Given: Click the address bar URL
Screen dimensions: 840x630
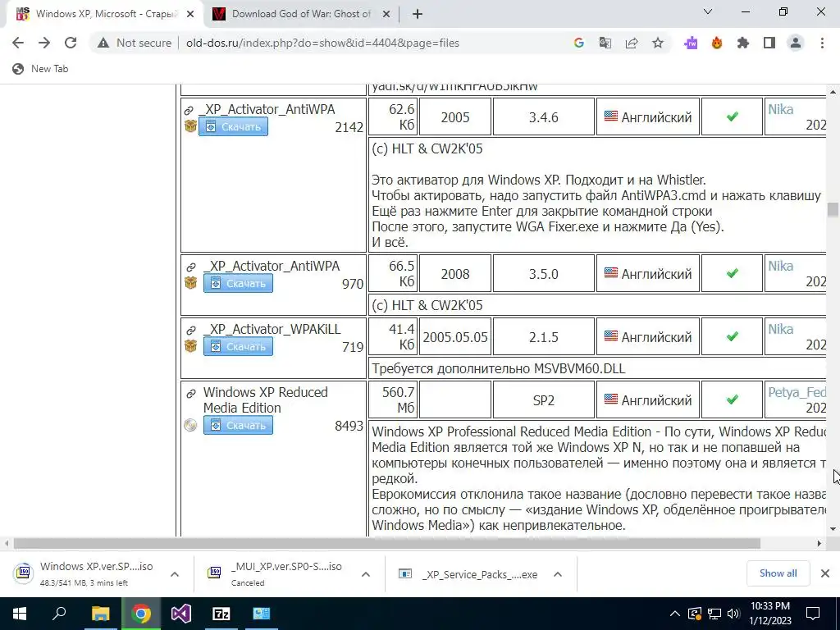Looking at the screenshot, I should pyautogui.click(x=322, y=43).
